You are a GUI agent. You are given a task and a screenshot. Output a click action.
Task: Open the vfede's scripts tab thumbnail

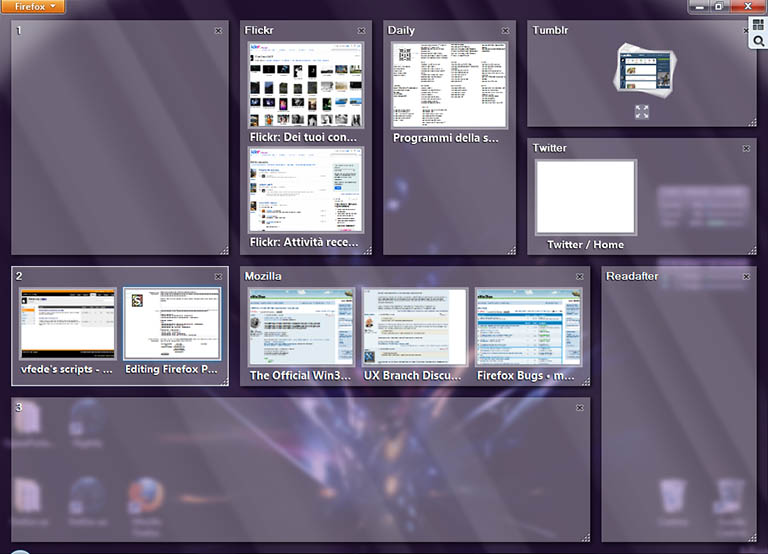[x=69, y=323]
